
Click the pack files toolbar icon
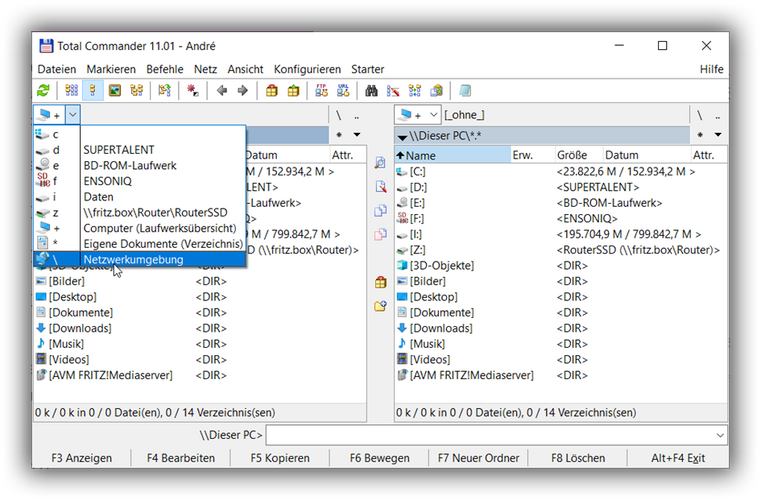(x=272, y=90)
